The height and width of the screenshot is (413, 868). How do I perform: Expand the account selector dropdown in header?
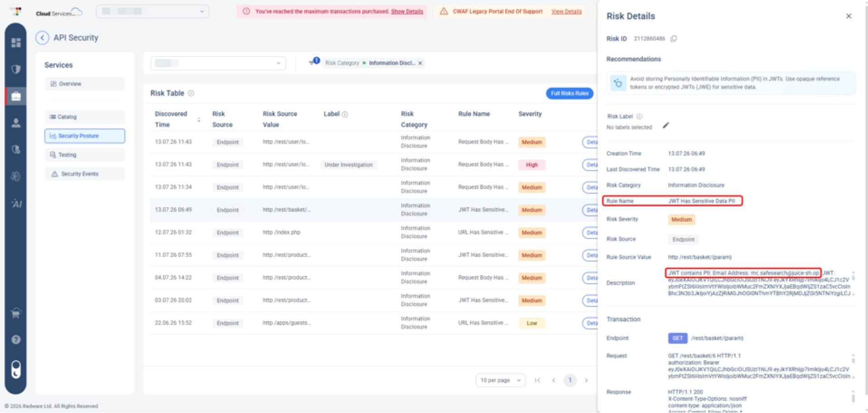point(153,11)
